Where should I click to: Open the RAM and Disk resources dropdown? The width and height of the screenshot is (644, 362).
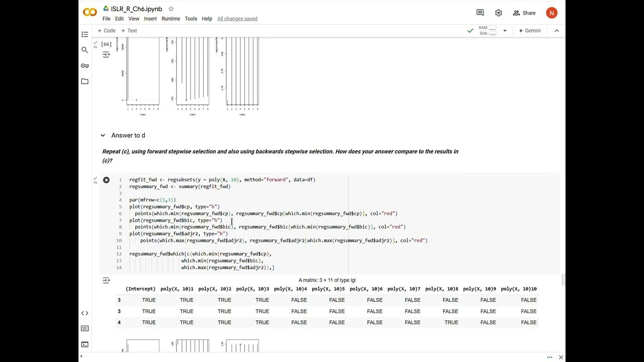(x=505, y=31)
